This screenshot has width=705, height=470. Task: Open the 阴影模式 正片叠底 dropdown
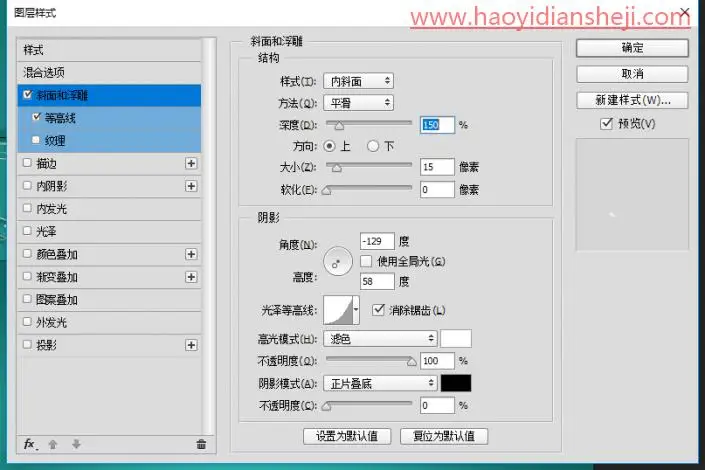380,383
